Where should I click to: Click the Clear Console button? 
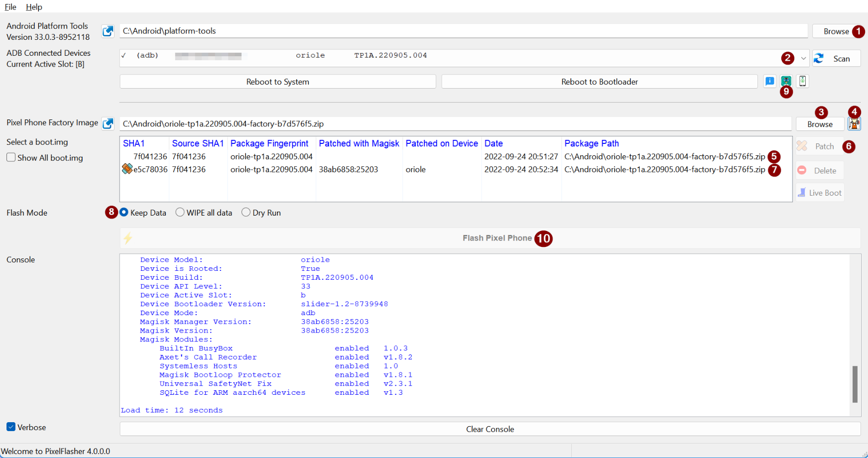click(x=490, y=429)
